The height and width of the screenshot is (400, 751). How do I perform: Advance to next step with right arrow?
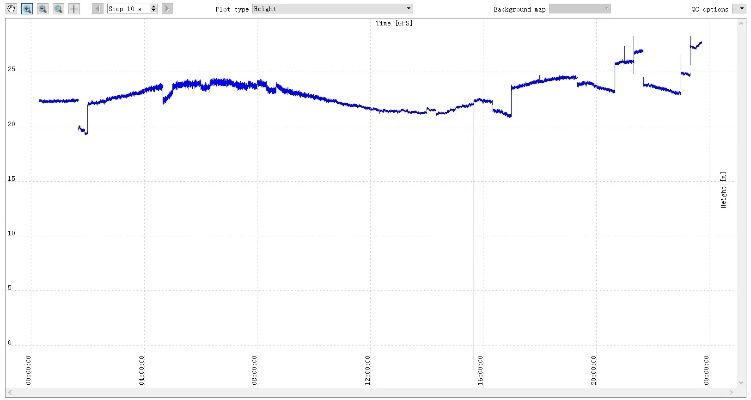point(167,8)
